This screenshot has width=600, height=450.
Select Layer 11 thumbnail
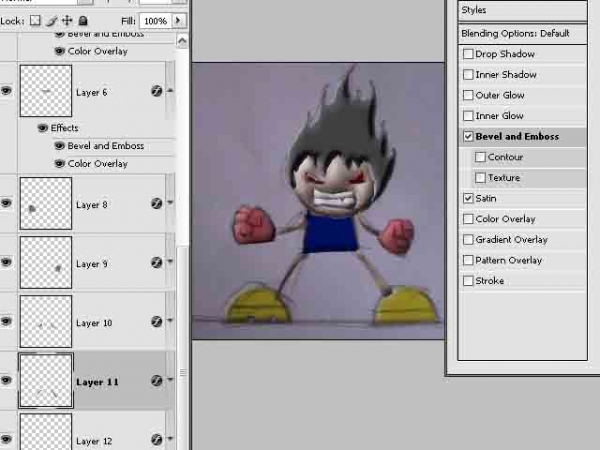[x=46, y=380]
